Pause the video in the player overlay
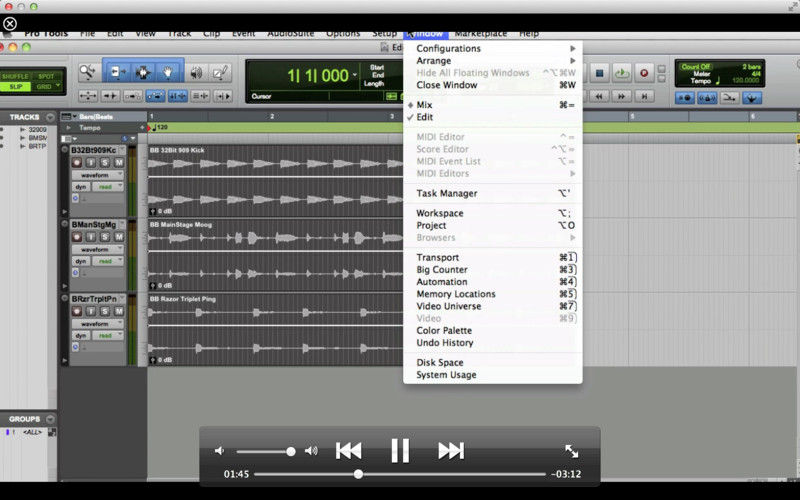Screen dimensions: 800x500 click(400, 451)
